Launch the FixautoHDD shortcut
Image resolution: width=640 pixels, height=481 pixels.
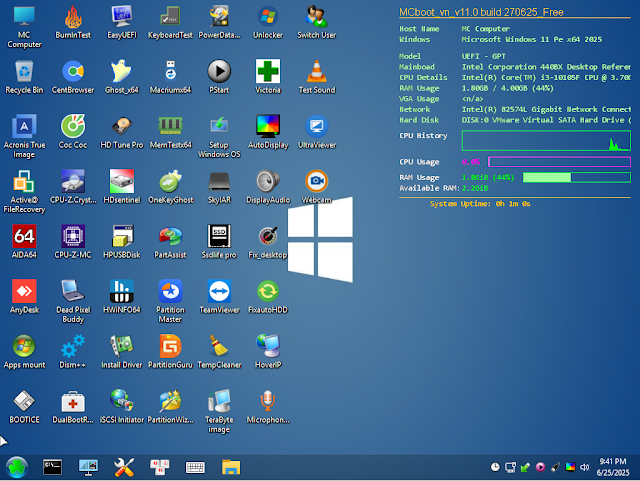coord(268,296)
